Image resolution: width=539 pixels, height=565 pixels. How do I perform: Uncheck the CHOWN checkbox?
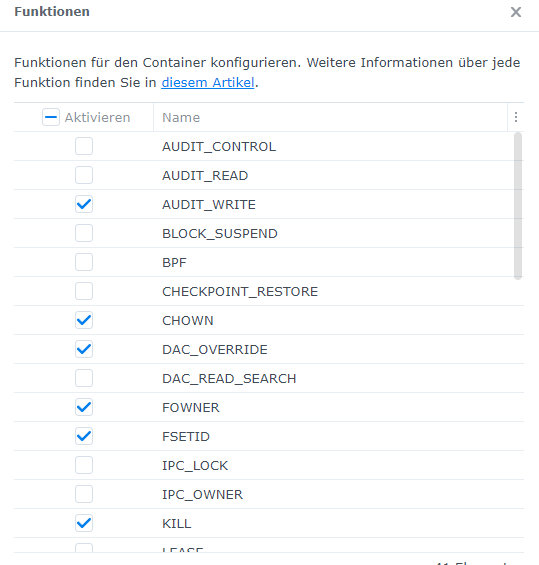[x=84, y=320]
